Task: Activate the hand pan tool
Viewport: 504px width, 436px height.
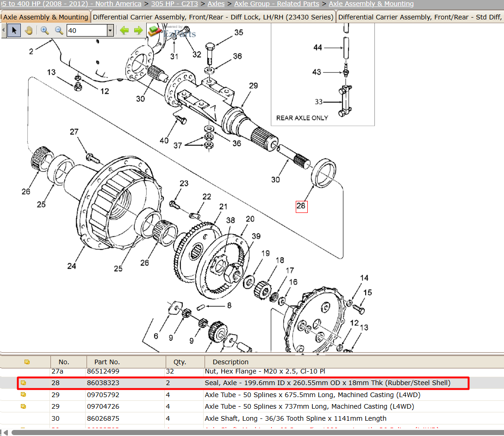Action: point(29,31)
